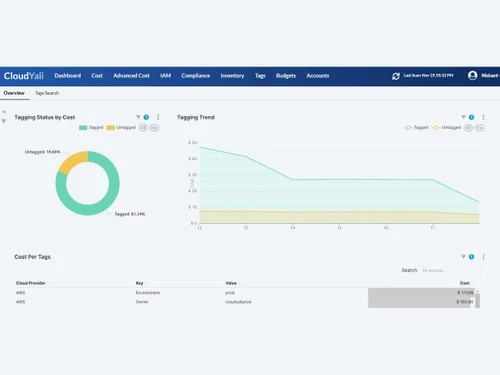This screenshot has width=500, height=375.
Task: Toggle Untagged legend in Tagging Status by Cost
Action: tap(121, 127)
